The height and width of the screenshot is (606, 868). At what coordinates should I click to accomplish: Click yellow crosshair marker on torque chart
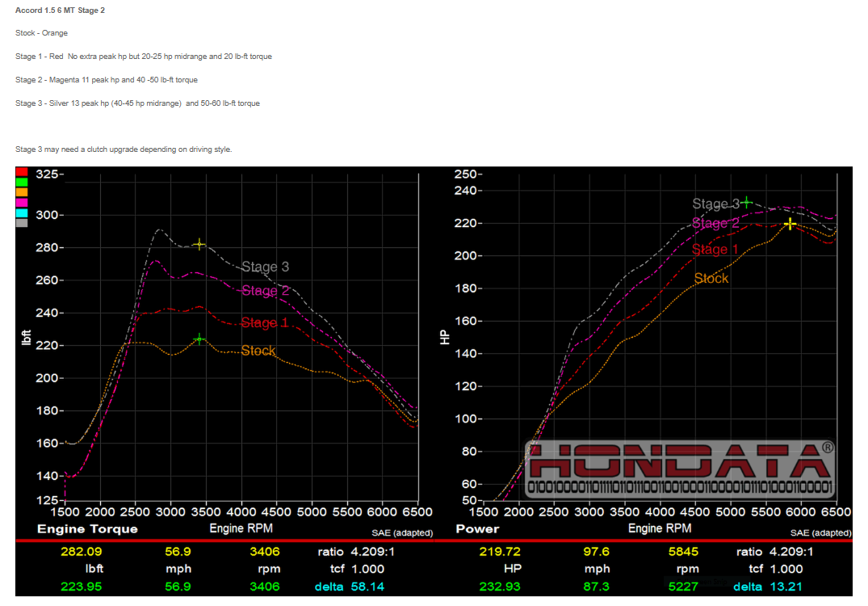(x=199, y=244)
